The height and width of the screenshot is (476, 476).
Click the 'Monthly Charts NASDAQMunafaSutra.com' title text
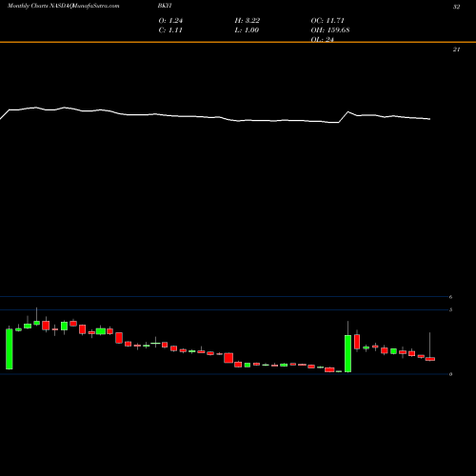[x=64, y=6]
